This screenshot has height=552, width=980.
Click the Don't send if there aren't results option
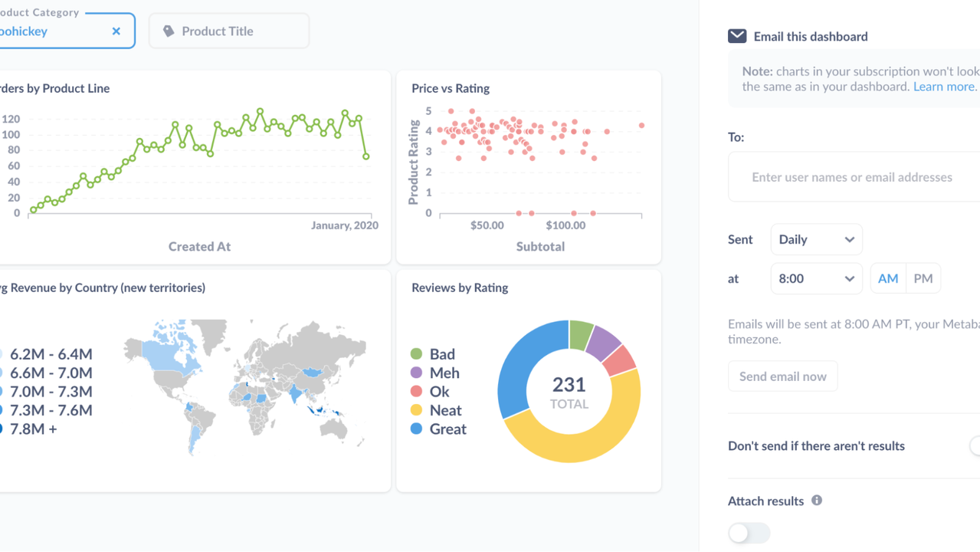(x=816, y=445)
